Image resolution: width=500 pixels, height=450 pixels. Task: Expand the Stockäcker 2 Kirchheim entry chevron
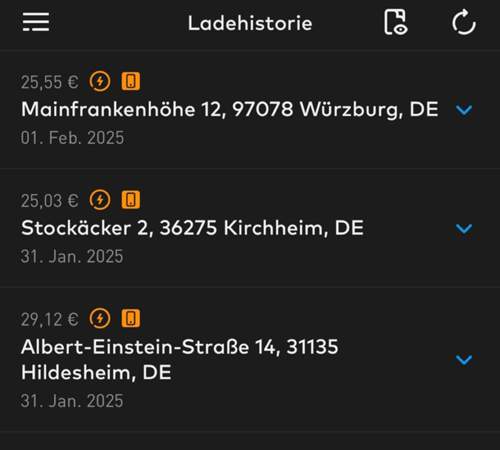coord(464,229)
